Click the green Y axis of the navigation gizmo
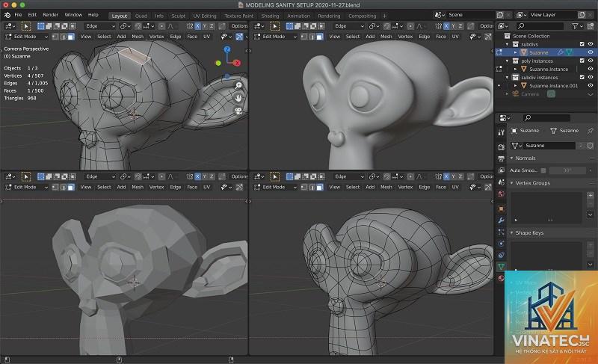Screen dimensions: 598x364 (x=218, y=63)
